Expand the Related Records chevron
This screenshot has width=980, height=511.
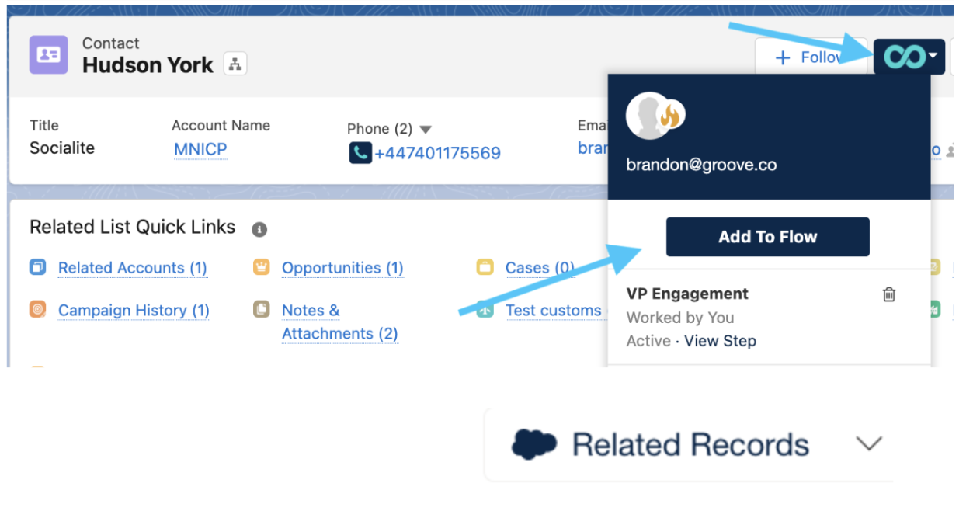[869, 443]
